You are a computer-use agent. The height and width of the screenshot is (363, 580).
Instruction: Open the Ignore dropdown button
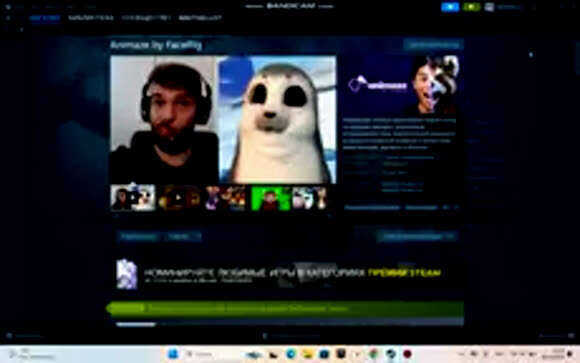coord(184,236)
